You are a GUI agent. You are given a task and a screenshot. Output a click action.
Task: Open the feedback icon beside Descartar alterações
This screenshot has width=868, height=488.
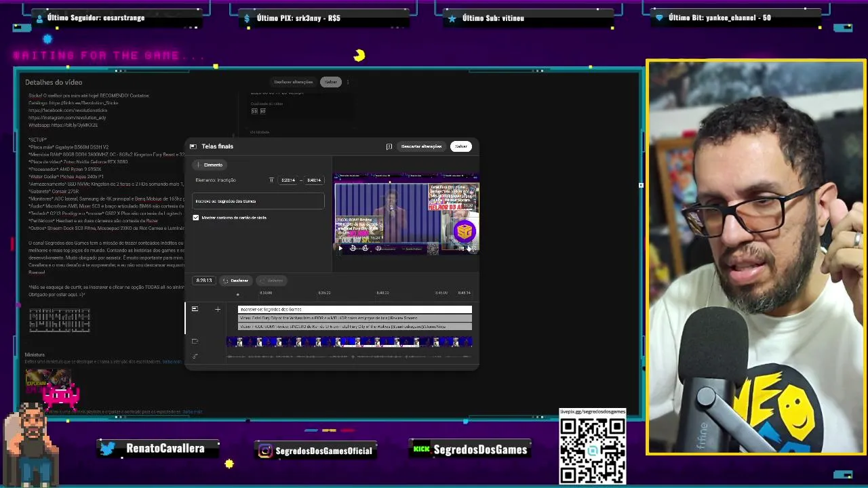pos(389,146)
